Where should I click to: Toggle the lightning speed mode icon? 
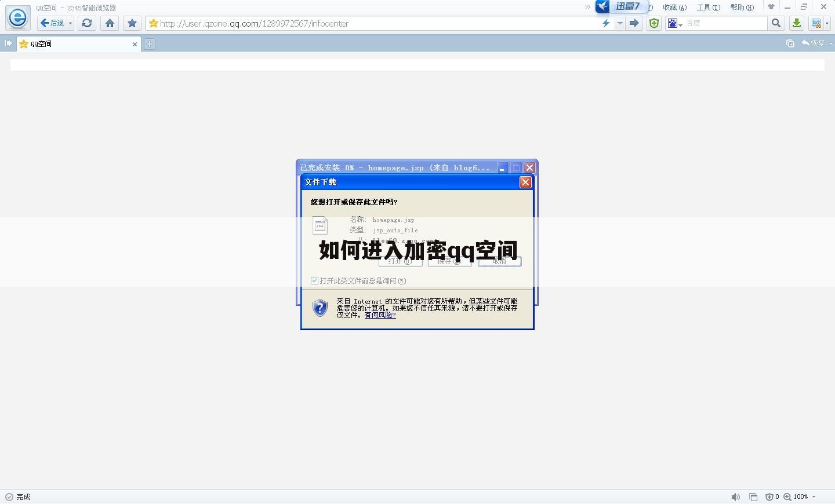point(606,23)
